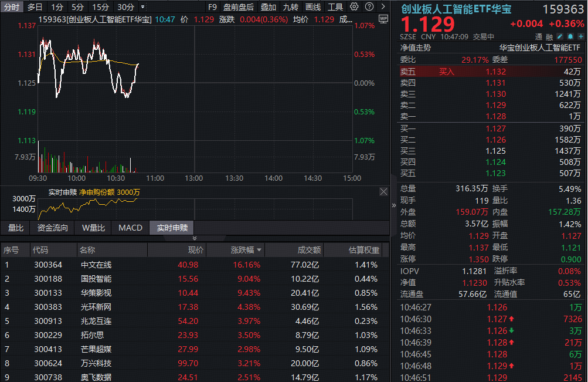Viewport: 588px width, 382px height.
Task: Select the 多日 multi-day chart tab
Action: coord(35,7)
